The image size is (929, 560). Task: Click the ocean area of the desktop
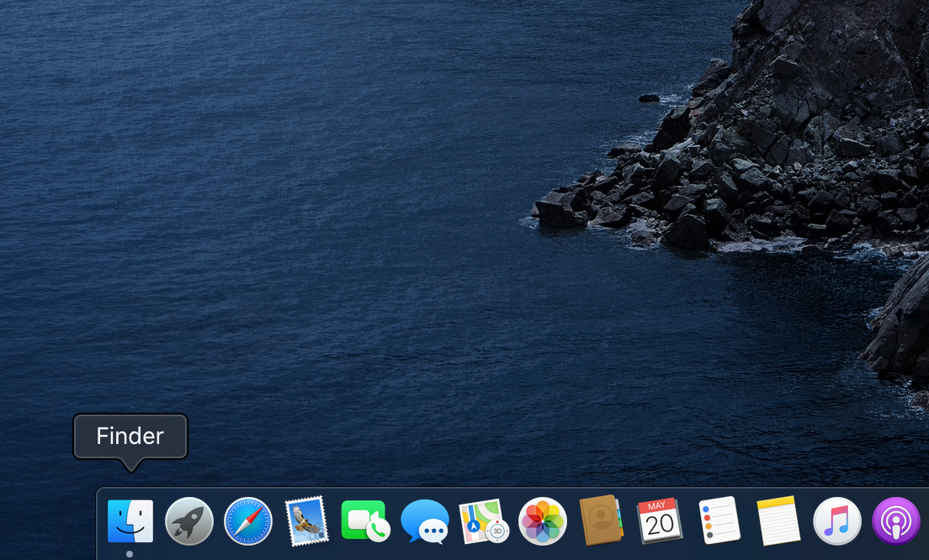click(x=252, y=252)
